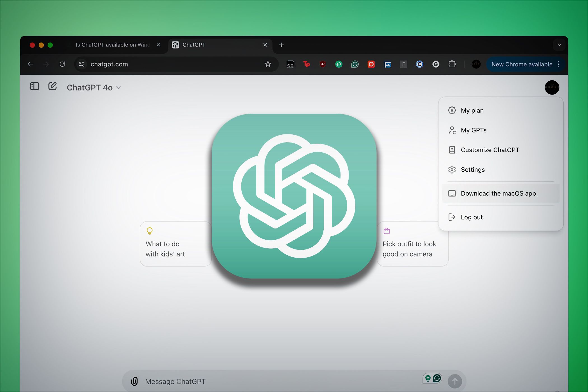588x392 pixels.
Task: Click the New Chrome available notification
Action: (521, 64)
